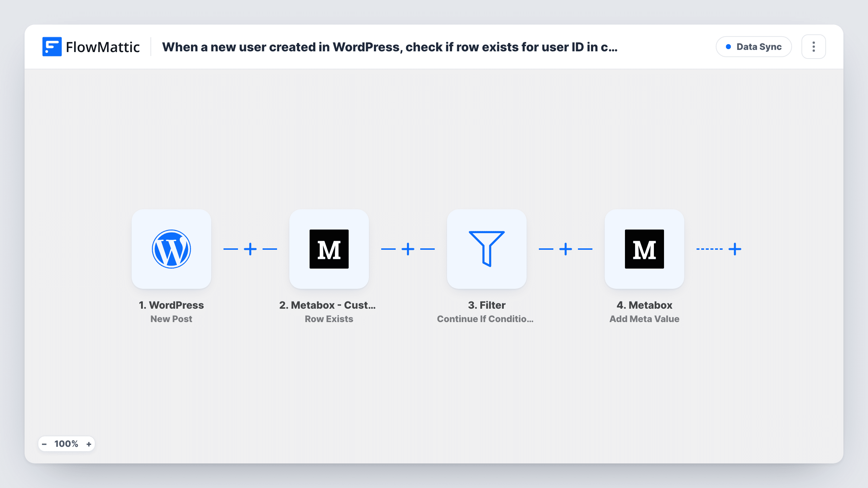The width and height of the screenshot is (868, 488).
Task: Select the 'Row Exists' subtitle
Action: 329,319
